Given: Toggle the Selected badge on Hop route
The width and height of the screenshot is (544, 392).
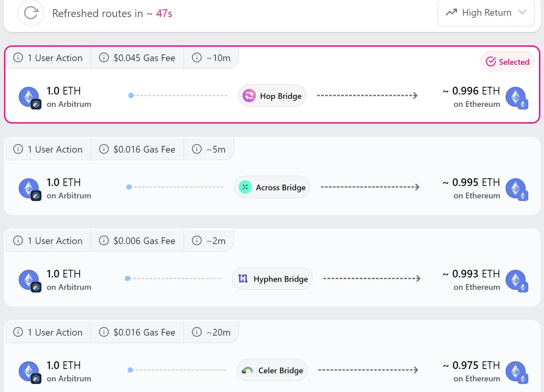Looking at the screenshot, I should 507,62.
